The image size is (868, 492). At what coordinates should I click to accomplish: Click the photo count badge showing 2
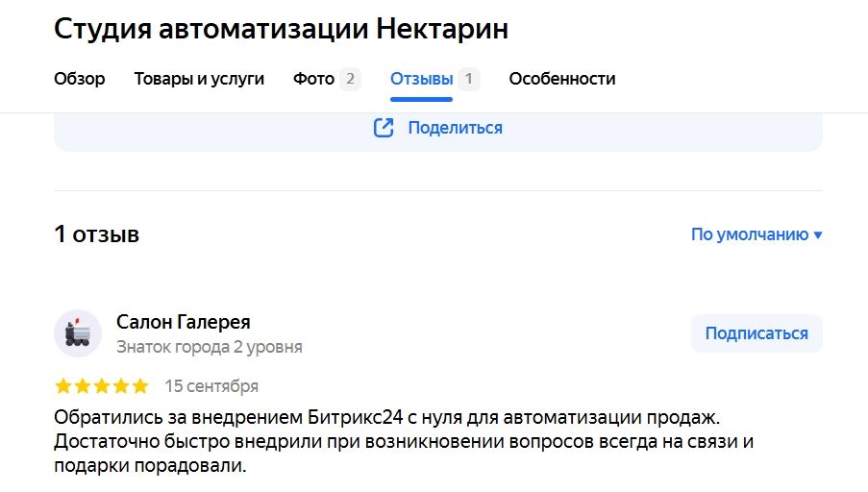click(x=350, y=79)
